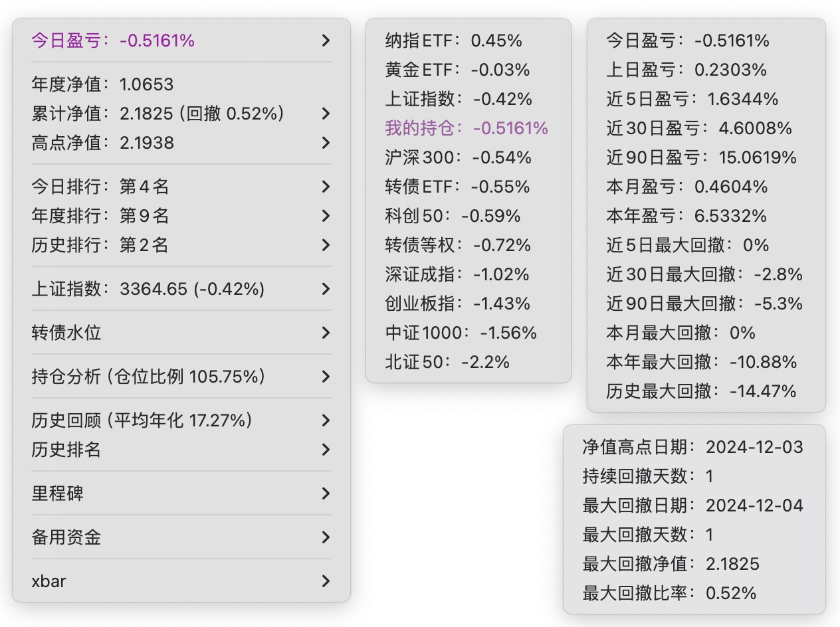Select 最大回撤日期 2024-12-04 row

pyautogui.click(x=692, y=505)
